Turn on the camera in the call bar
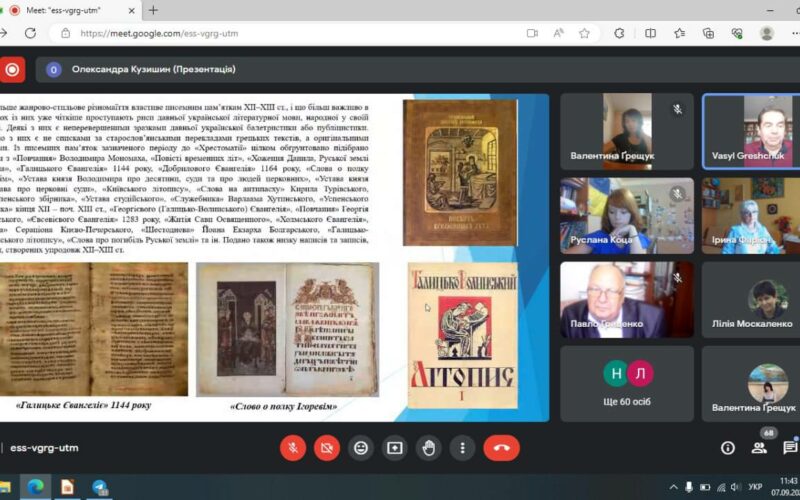800x500 pixels. click(327, 448)
